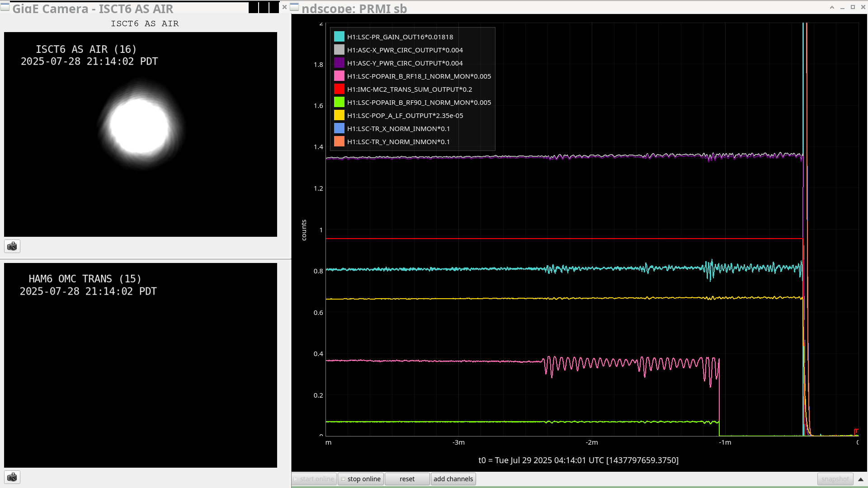Viewport: 868px width, 488px height.
Task: Minimize the ndscope window
Action: point(842,7)
